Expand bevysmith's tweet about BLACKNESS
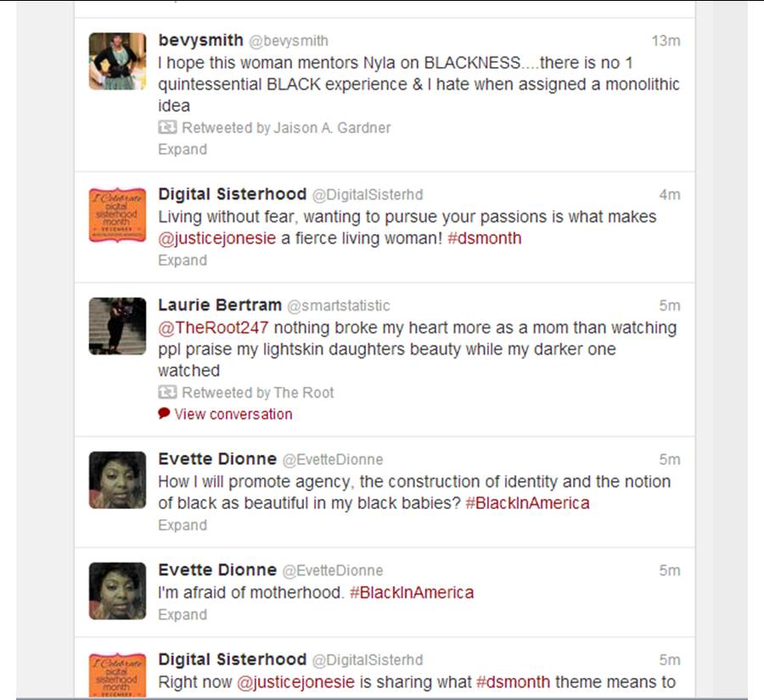 (x=183, y=149)
